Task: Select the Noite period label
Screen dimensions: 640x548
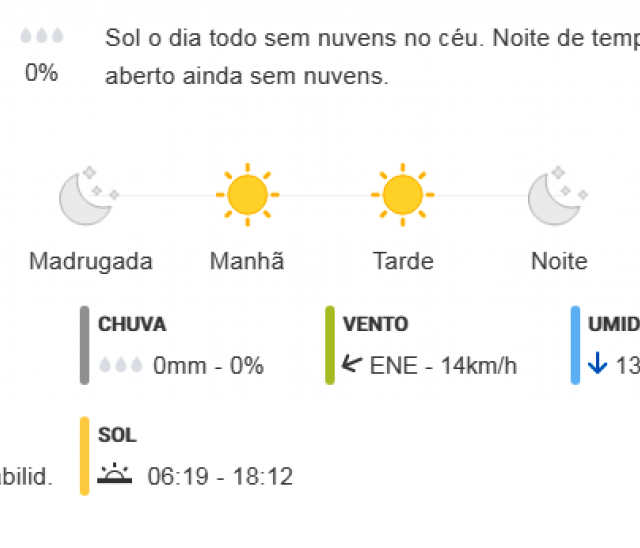Action: (x=559, y=261)
